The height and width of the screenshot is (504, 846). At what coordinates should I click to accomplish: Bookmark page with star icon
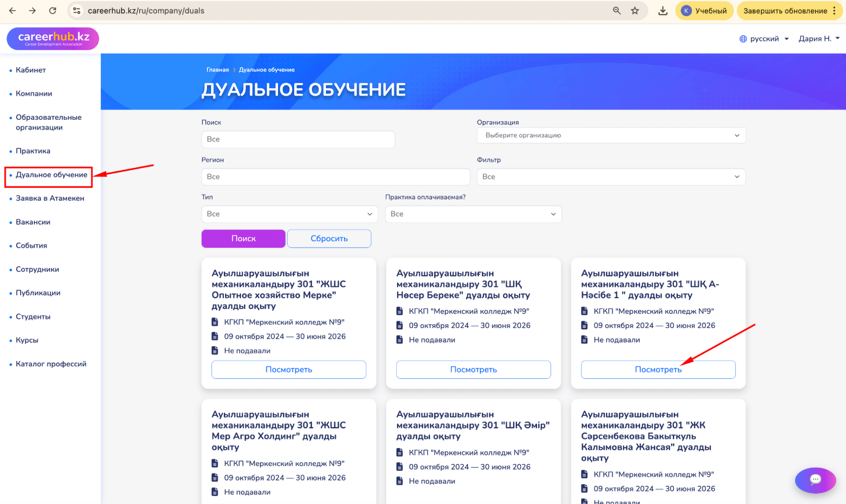tap(635, 11)
